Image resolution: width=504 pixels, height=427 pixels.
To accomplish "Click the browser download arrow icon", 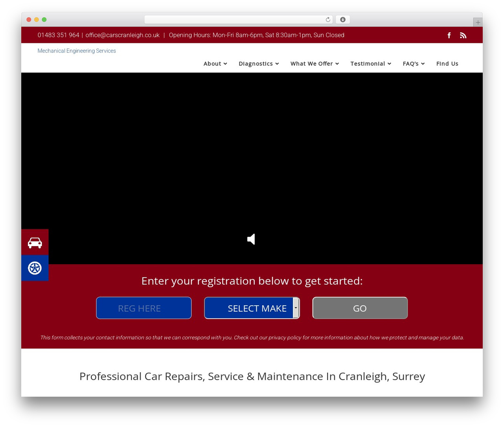I will [343, 20].
